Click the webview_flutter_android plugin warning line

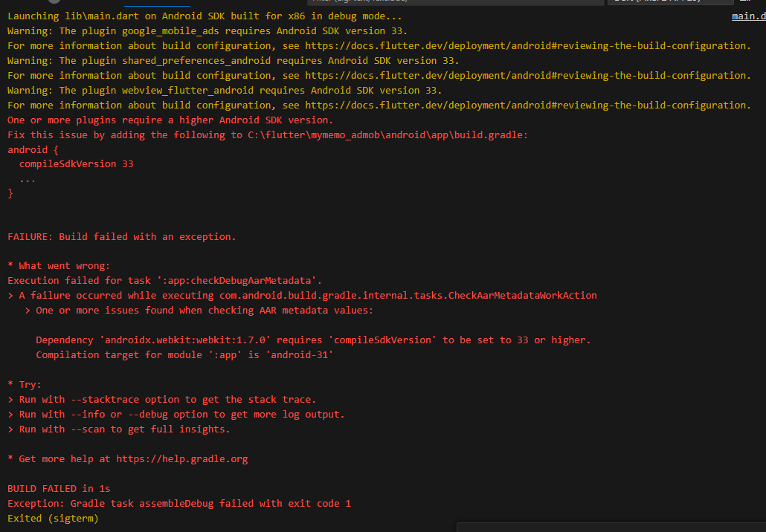point(225,91)
